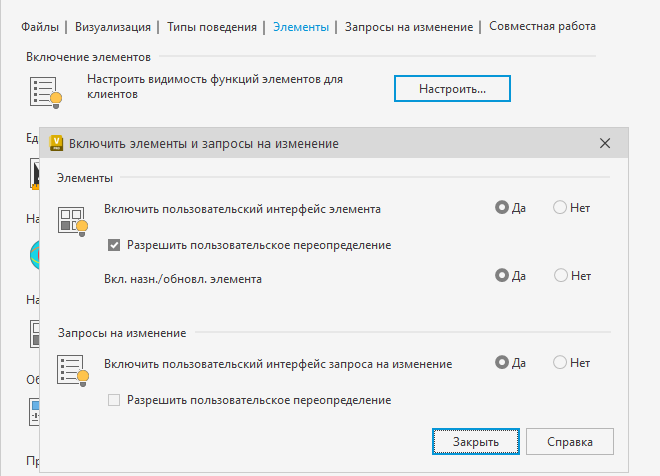Select 'Нет' for element user interface
Viewport: 660px width, 476px height.
[560, 208]
